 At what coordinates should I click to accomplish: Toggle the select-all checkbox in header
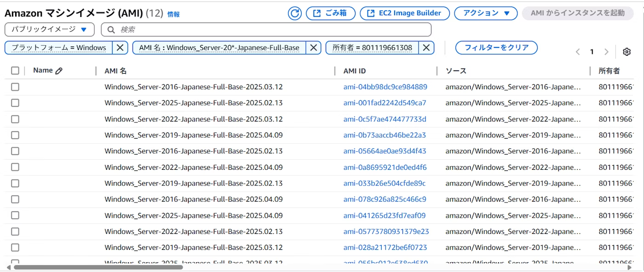15,70
